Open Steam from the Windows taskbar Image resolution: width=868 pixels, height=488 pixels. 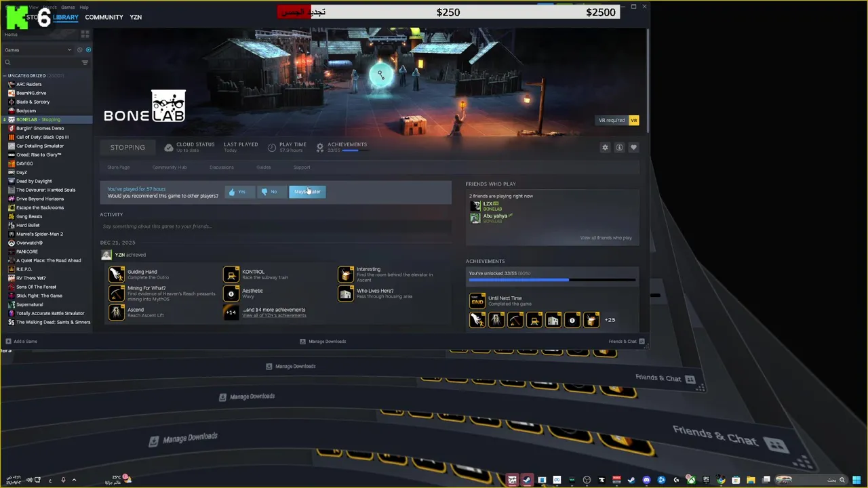pyautogui.click(x=527, y=480)
